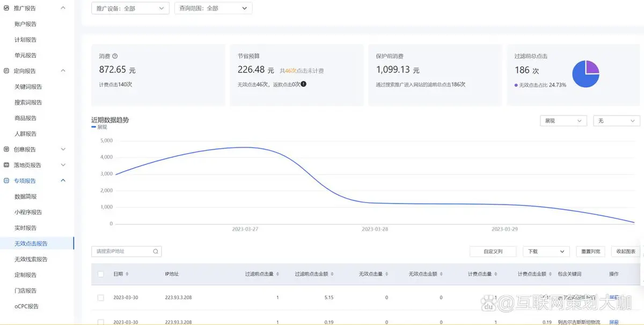Screen dimensions: 644x325
Task: Click the 推广报告 sidebar icon
Action: [x=6, y=8]
